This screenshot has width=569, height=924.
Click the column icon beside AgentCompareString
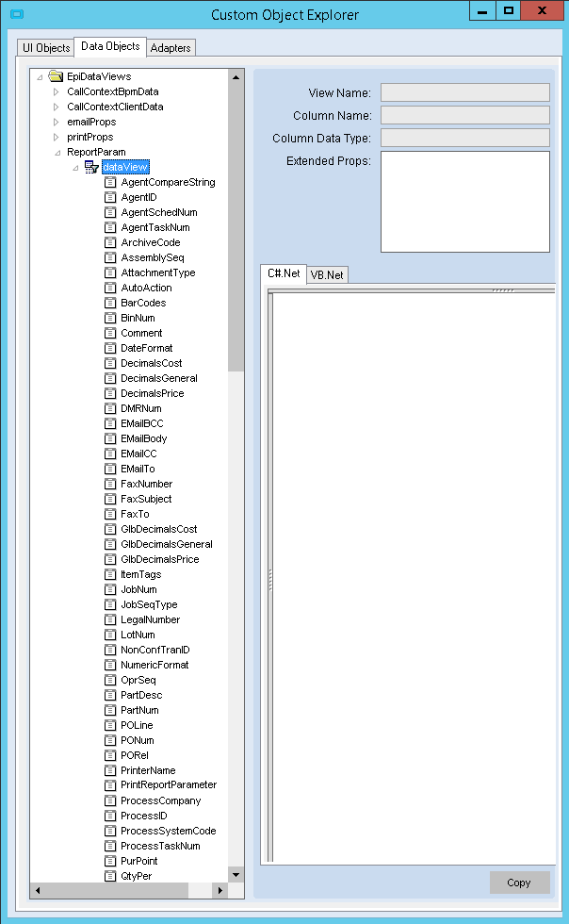pos(110,182)
